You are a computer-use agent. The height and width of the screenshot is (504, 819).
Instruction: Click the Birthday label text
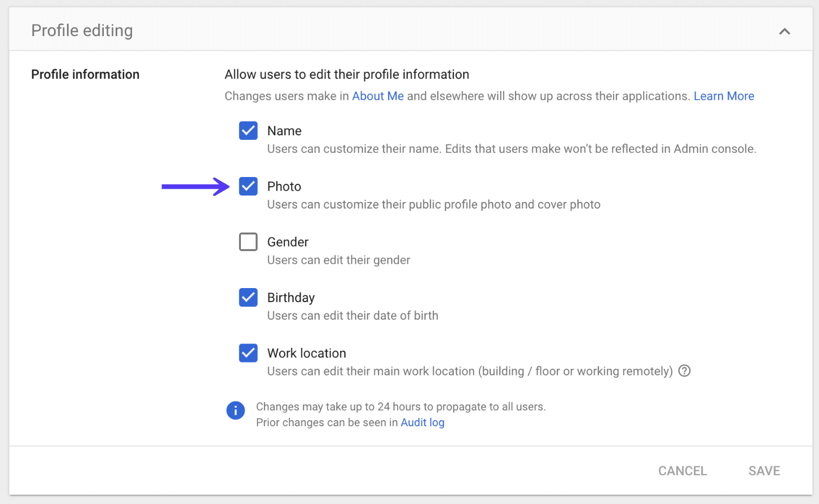(290, 297)
